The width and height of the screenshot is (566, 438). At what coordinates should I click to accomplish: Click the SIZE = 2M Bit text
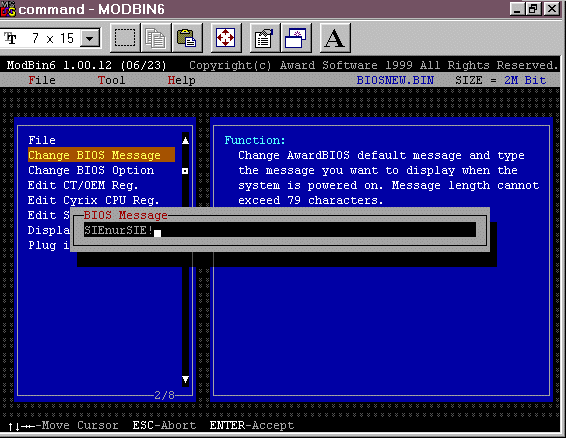tap(501, 80)
